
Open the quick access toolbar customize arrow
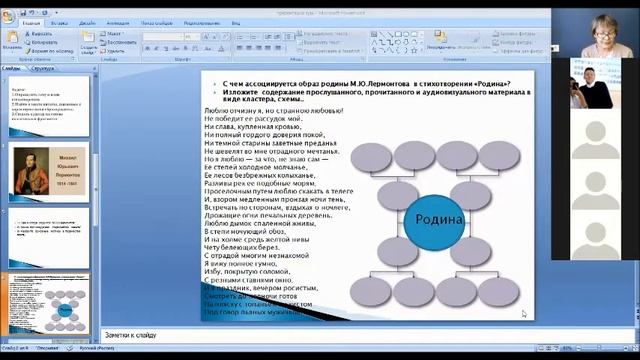click(x=56, y=13)
